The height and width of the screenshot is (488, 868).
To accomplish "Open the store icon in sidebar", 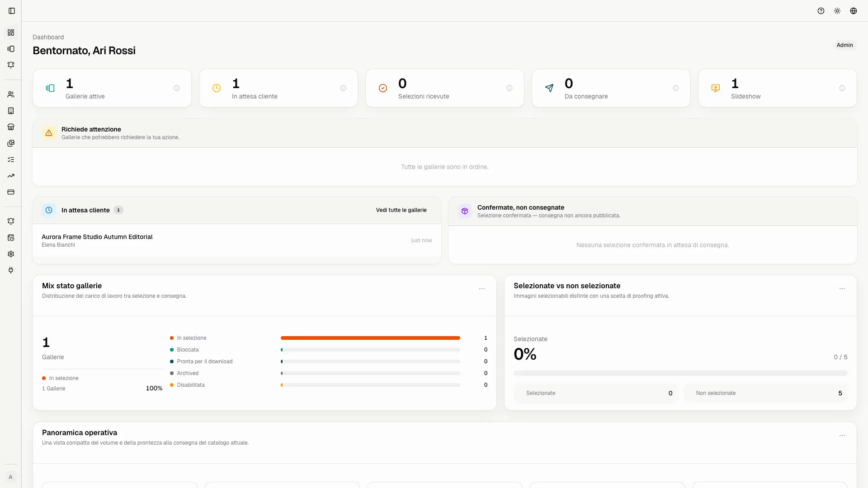I will pos(11,127).
